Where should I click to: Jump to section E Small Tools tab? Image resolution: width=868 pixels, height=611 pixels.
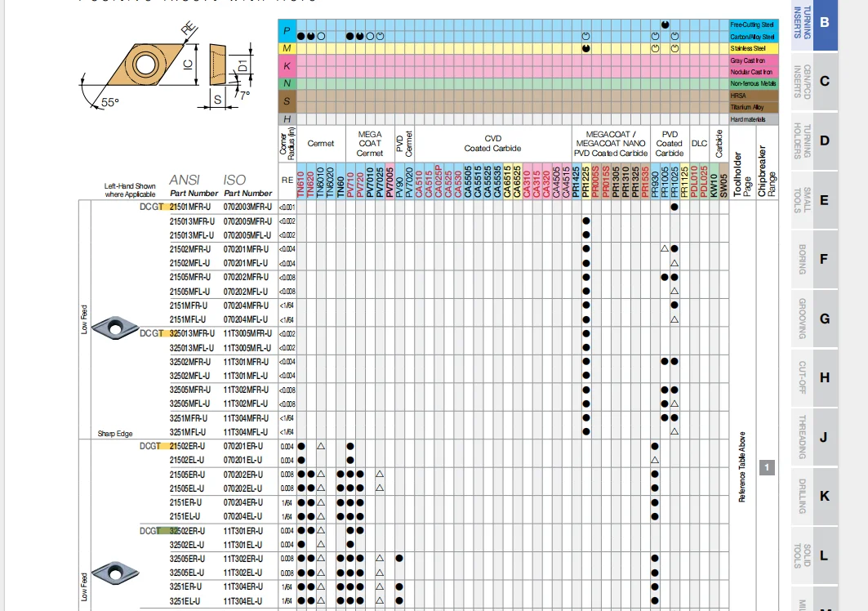814,200
